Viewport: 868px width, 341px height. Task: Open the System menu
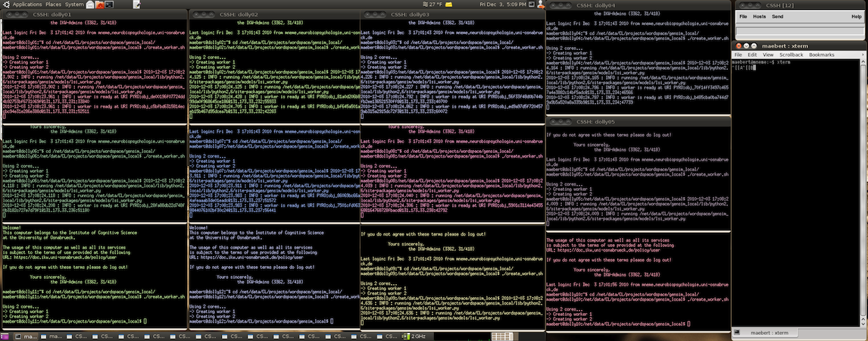[74, 5]
